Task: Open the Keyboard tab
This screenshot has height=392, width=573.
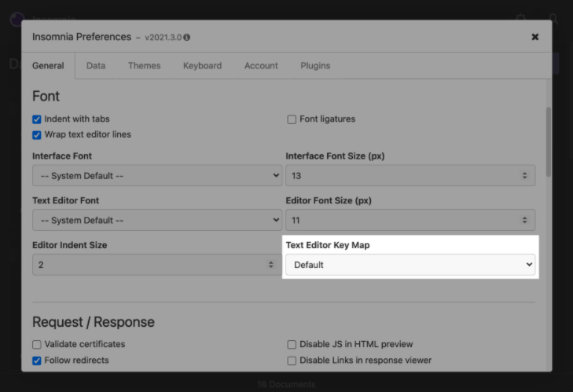Action: pos(203,66)
